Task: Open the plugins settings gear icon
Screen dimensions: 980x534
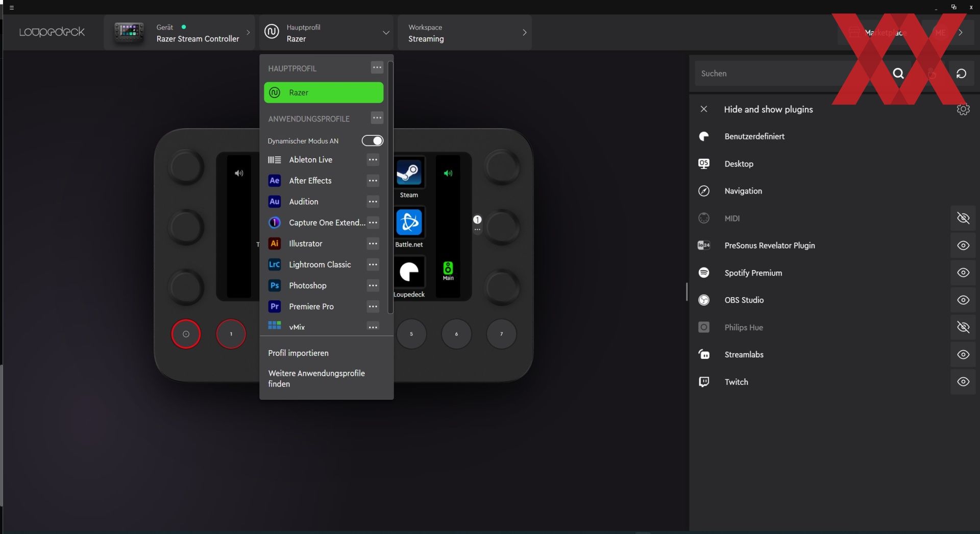Action: (x=963, y=109)
